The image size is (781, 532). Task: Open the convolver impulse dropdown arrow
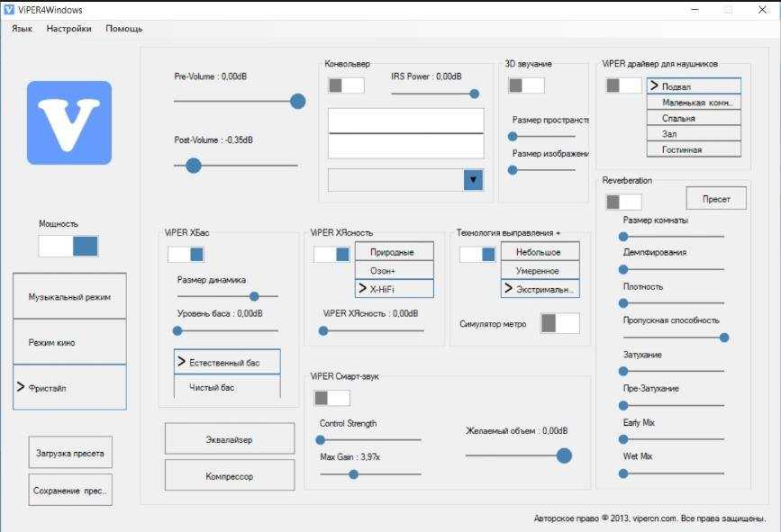474,180
